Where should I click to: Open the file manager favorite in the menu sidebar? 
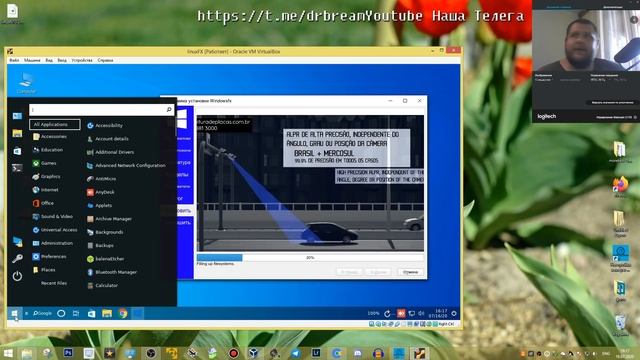pyautogui.click(x=17, y=133)
